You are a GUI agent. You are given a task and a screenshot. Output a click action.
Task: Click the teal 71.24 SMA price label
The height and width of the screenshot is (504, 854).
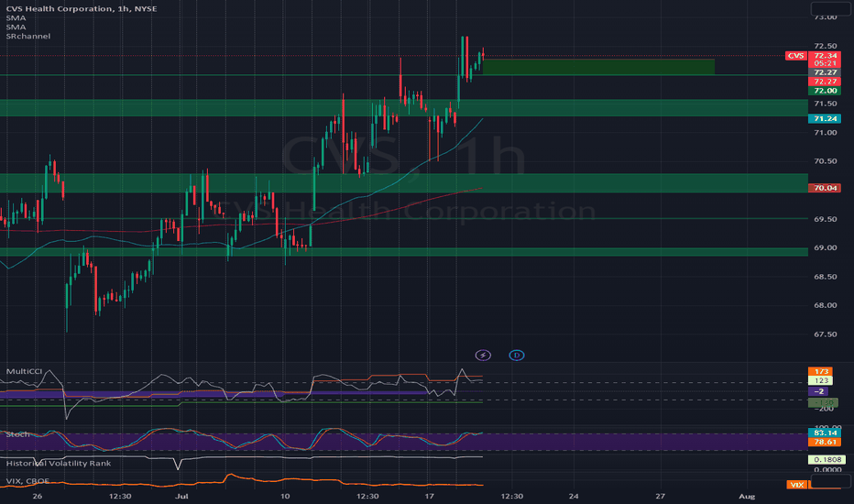click(825, 119)
